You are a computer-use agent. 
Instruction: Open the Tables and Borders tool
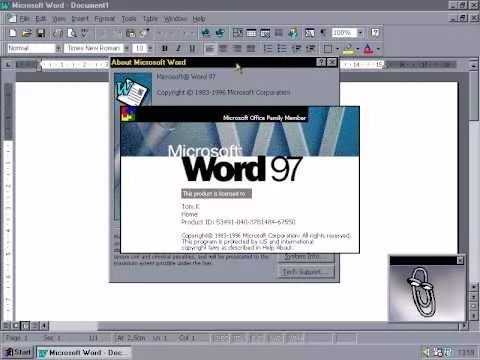(238, 33)
